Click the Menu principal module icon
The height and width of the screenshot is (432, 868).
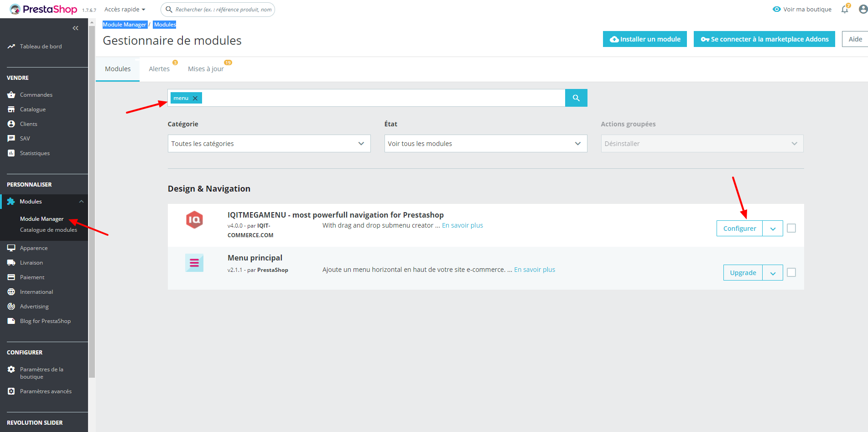click(x=194, y=263)
